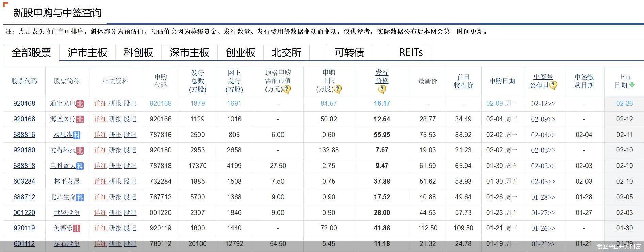Switch to 沪市主板 tab
The height and width of the screenshot is (252, 644).
87,52
